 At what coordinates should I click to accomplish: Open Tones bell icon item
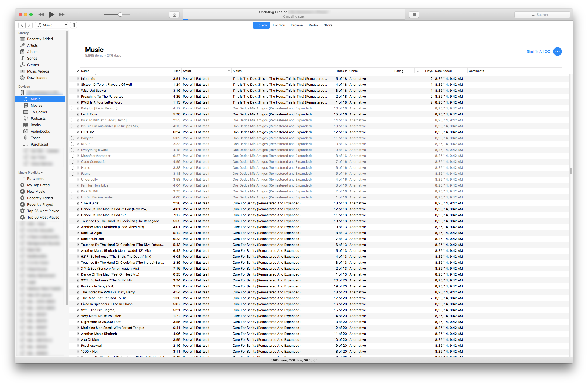click(35, 138)
